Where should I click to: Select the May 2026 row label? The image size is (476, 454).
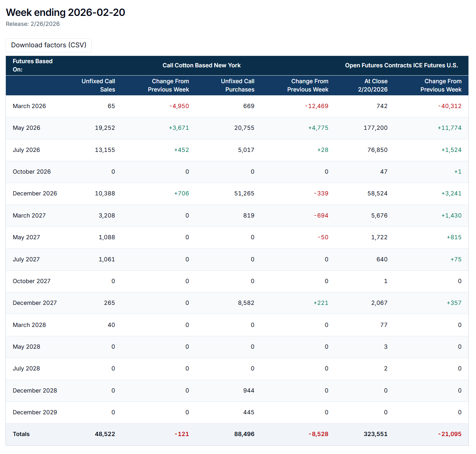click(27, 128)
